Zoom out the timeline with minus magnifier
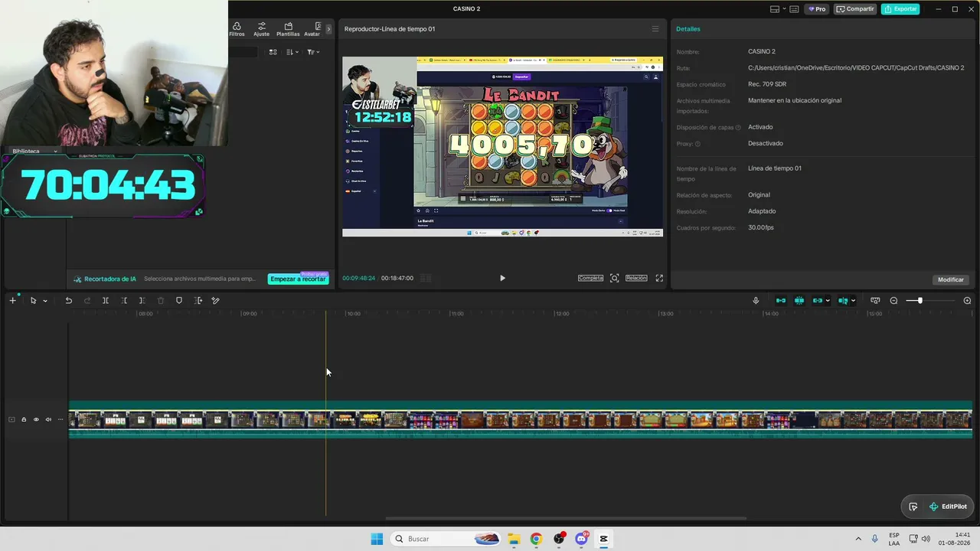The image size is (980, 551). coord(893,301)
